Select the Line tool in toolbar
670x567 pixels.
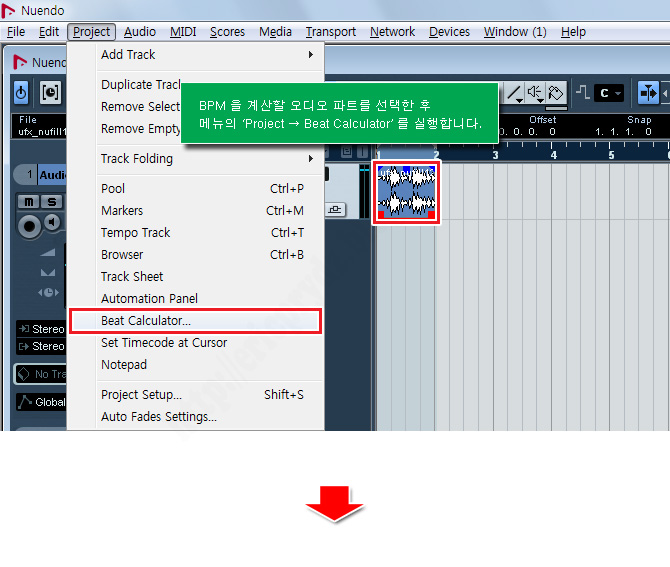[x=514, y=92]
